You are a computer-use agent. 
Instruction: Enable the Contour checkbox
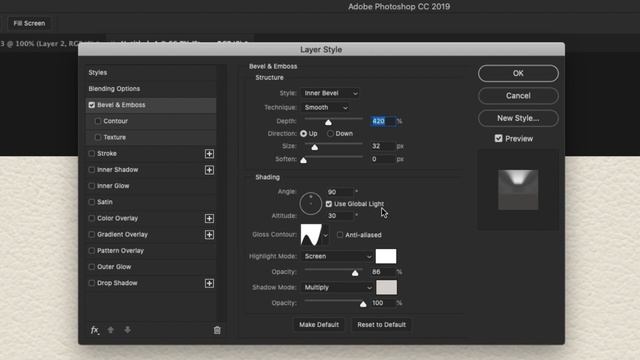98,121
